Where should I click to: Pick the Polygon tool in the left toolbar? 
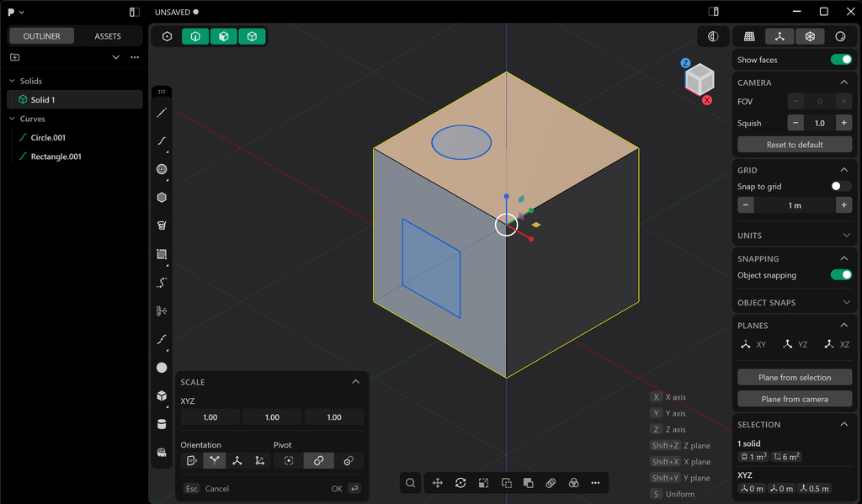tap(162, 197)
